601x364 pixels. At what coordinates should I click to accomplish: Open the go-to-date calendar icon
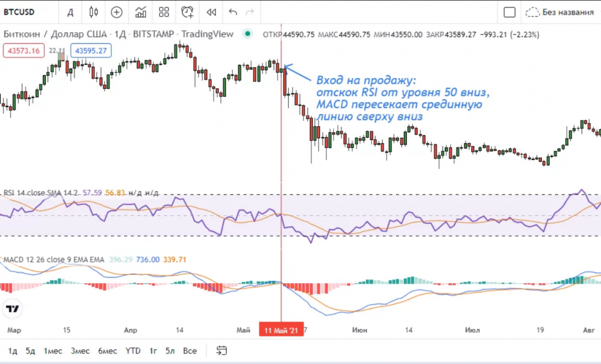pos(221,351)
